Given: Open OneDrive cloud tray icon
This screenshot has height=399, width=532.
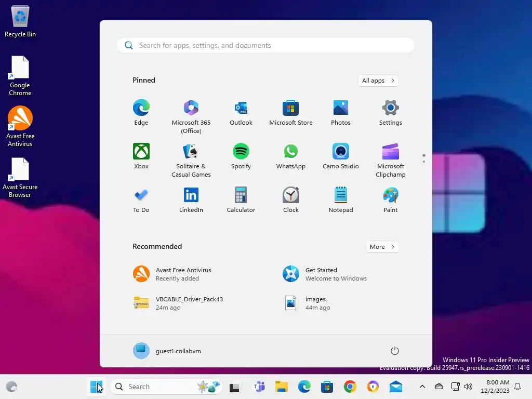Looking at the screenshot, I should 439,387.
